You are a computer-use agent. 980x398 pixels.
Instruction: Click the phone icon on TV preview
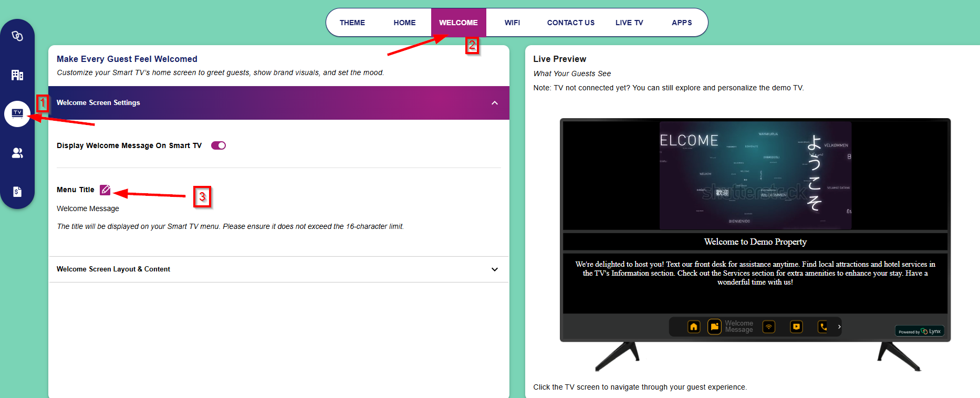tap(823, 327)
